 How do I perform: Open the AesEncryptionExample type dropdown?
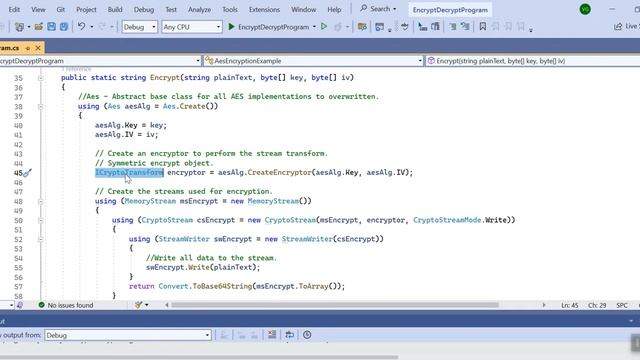[x=313, y=61]
